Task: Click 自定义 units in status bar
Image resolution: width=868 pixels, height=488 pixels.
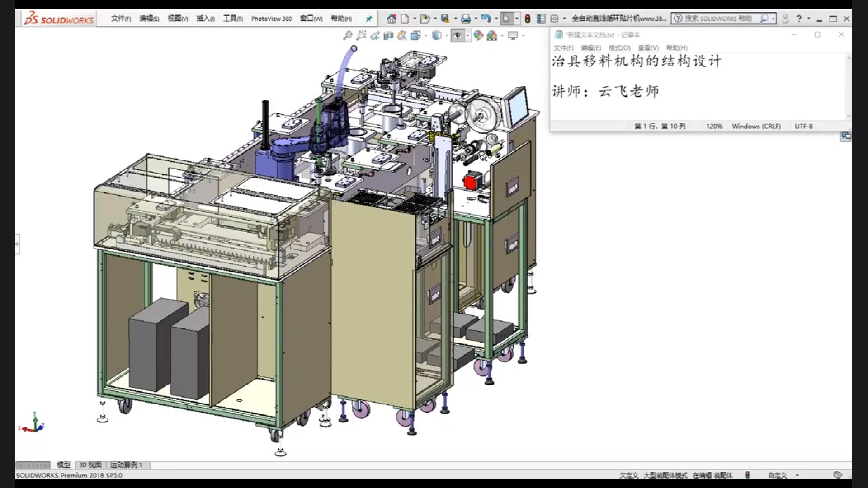Action: pyautogui.click(x=778, y=475)
